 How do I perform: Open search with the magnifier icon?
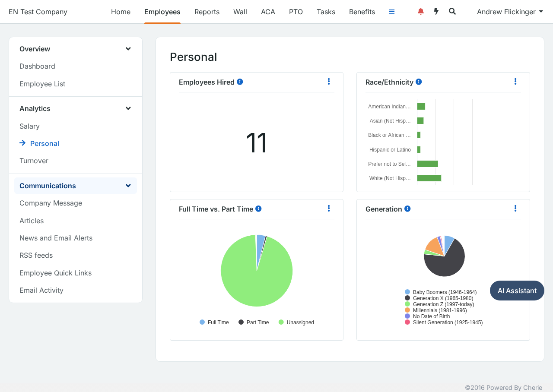[x=452, y=12]
